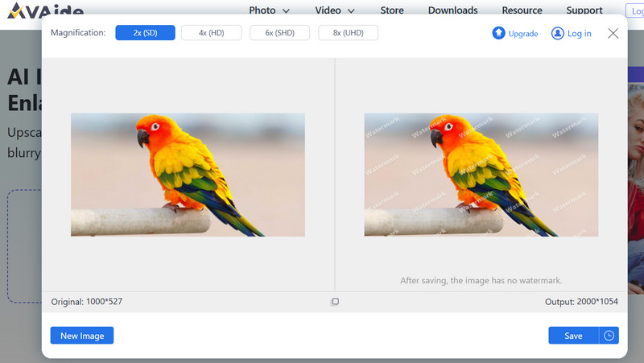
Task: Click the compare view icon in the status bar
Action: (335, 302)
